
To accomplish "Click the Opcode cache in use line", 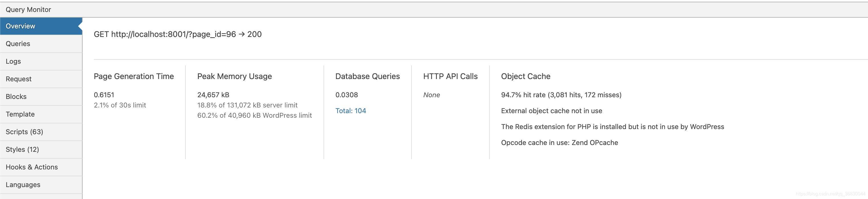I will click(x=559, y=143).
